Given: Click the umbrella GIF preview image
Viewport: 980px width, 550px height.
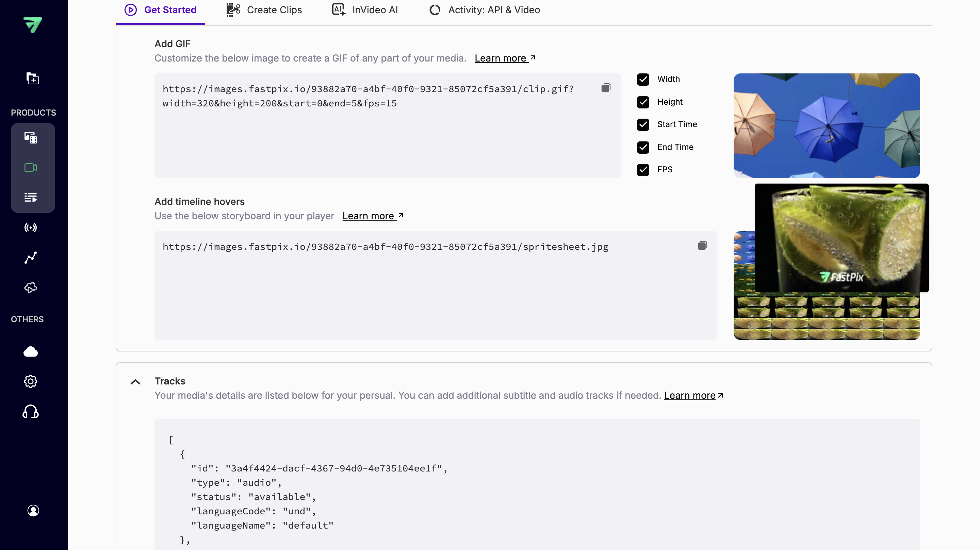Looking at the screenshot, I should (826, 126).
